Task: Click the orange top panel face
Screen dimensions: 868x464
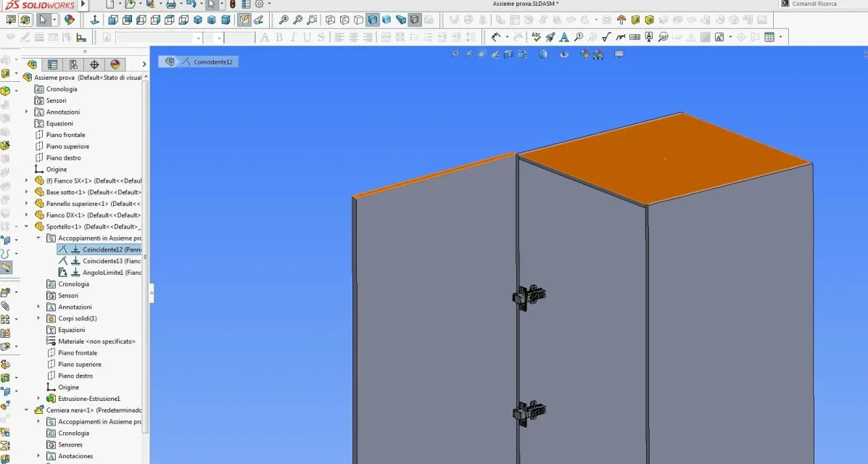Action: (664, 159)
